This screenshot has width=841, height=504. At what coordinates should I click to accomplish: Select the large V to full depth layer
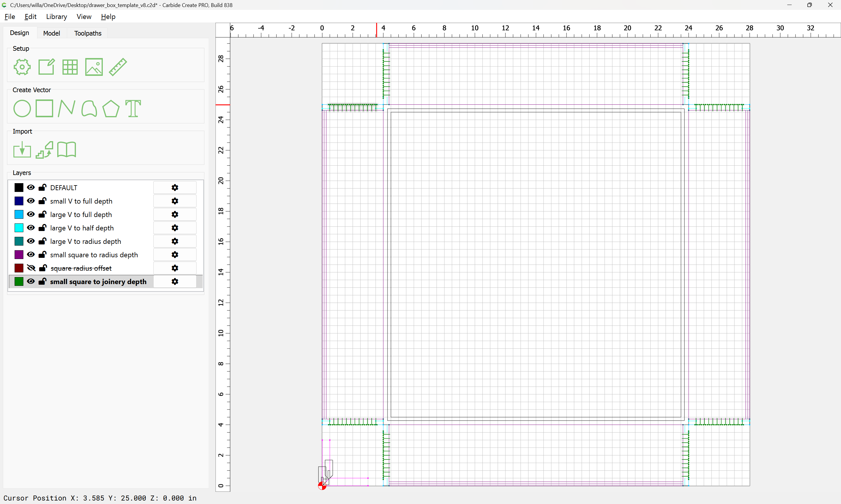pyautogui.click(x=81, y=215)
